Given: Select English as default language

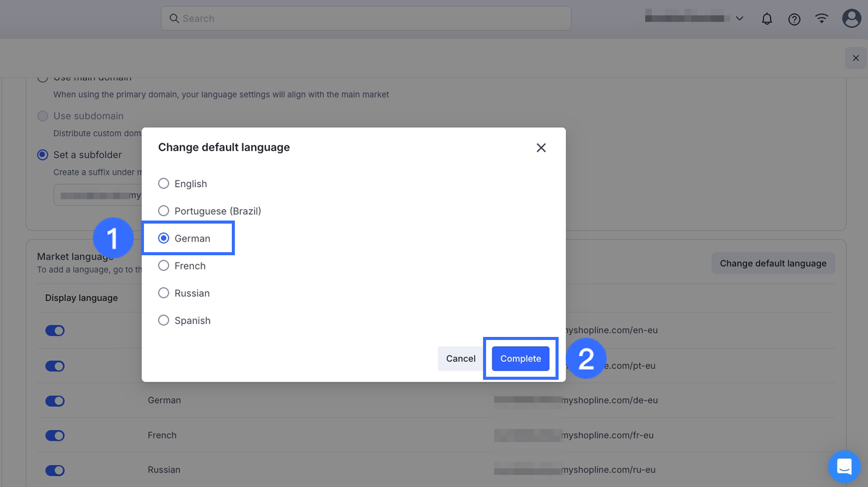Looking at the screenshot, I should click(x=163, y=184).
